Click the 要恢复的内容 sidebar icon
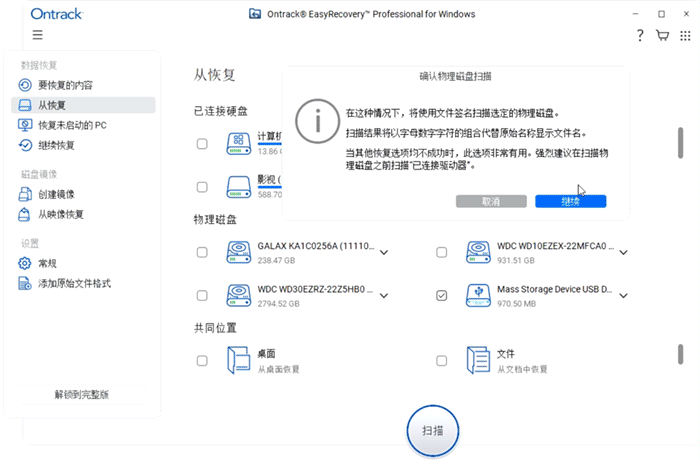 pos(25,85)
